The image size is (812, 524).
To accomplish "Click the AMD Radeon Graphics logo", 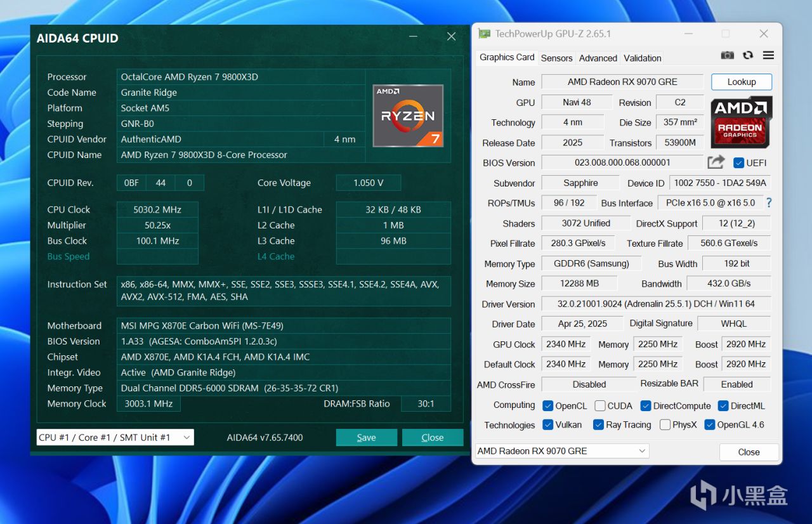I will click(x=741, y=122).
